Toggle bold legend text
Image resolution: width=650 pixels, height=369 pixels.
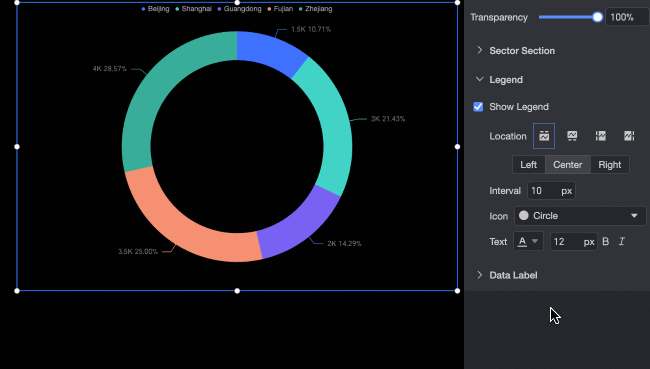click(605, 241)
